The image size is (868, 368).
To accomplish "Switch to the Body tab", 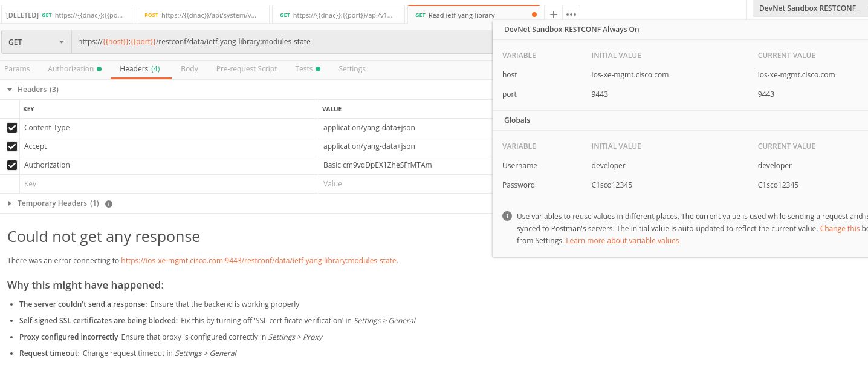I will point(189,68).
